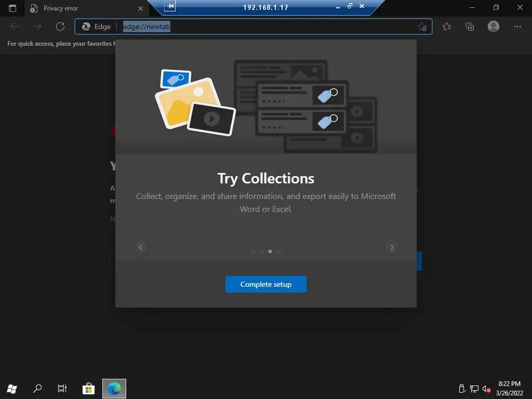Image resolution: width=532 pixels, height=399 pixels.
Task: Close the Privacy error tab
Action: [x=140, y=8]
